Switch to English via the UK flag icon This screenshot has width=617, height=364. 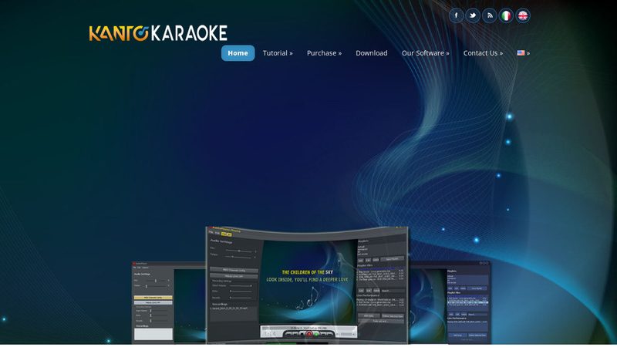coord(523,15)
